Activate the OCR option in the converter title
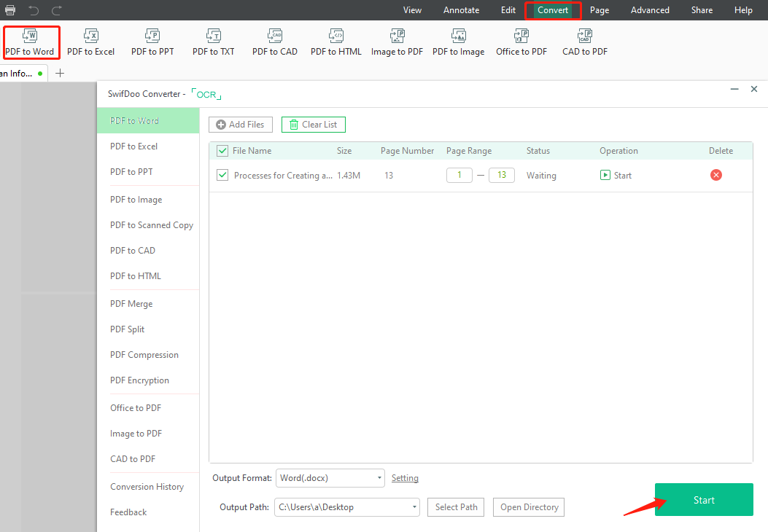Screen dimensions: 768x532 (206, 95)
